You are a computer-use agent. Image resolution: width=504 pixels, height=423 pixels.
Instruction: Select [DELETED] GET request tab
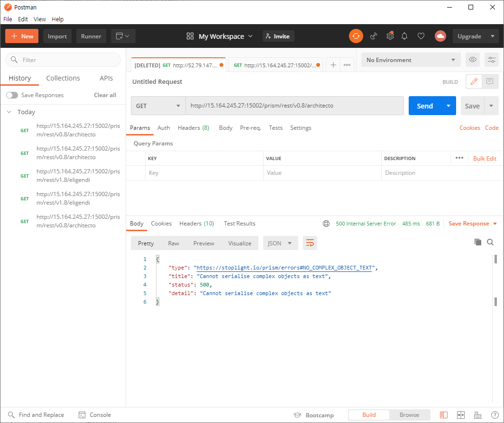point(179,65)
